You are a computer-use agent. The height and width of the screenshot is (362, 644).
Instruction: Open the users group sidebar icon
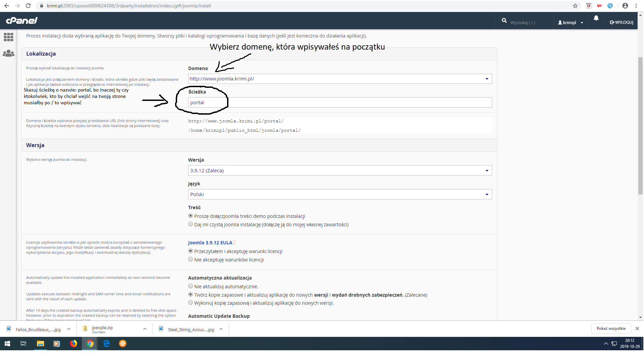pos(8,53)
